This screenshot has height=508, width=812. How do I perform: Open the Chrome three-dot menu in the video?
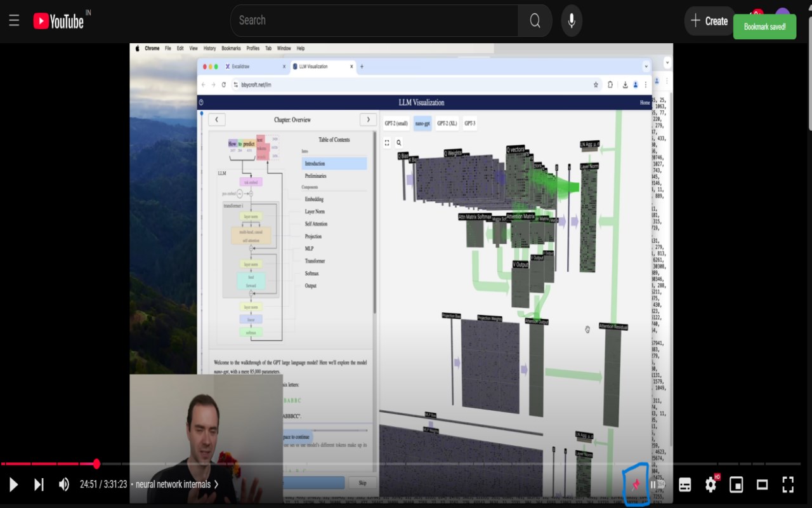[x=646, y=84]
